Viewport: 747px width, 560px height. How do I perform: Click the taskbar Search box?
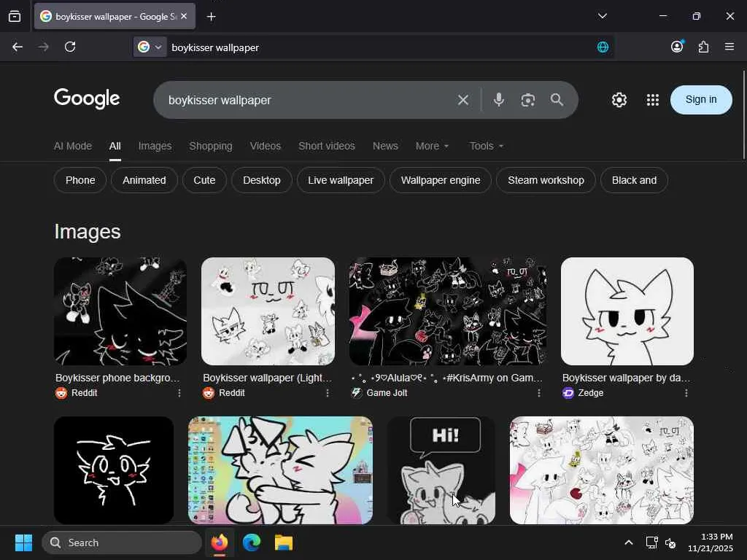(x=122, y=542)
